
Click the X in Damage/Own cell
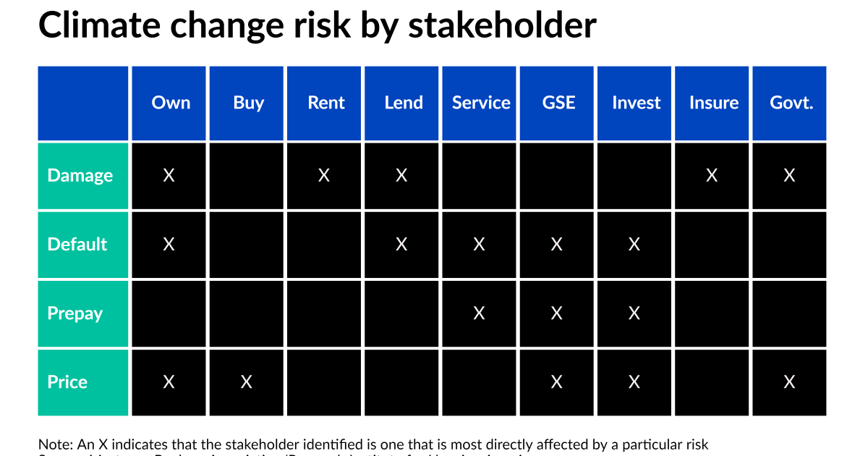(x=169, y=175)
